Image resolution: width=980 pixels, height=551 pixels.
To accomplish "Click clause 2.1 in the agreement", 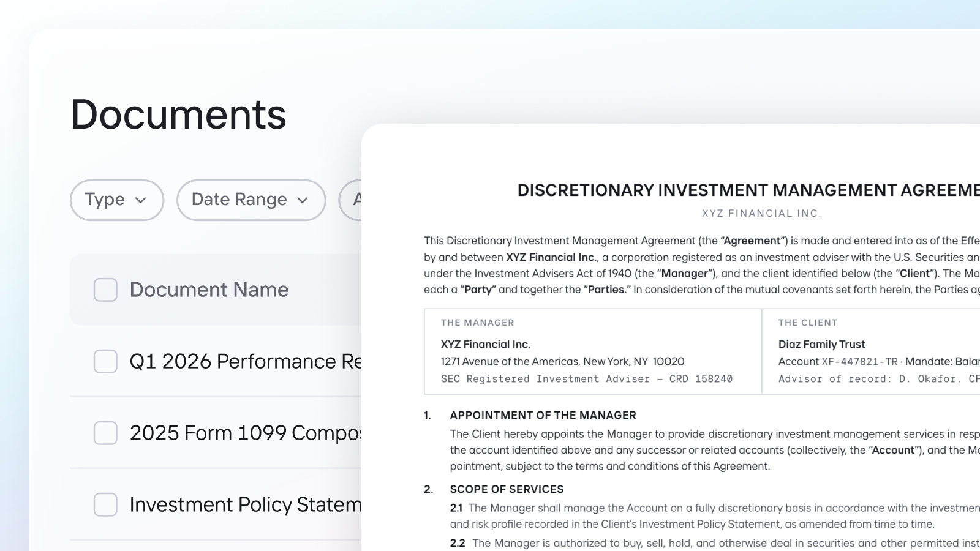I will pos(715,516).
